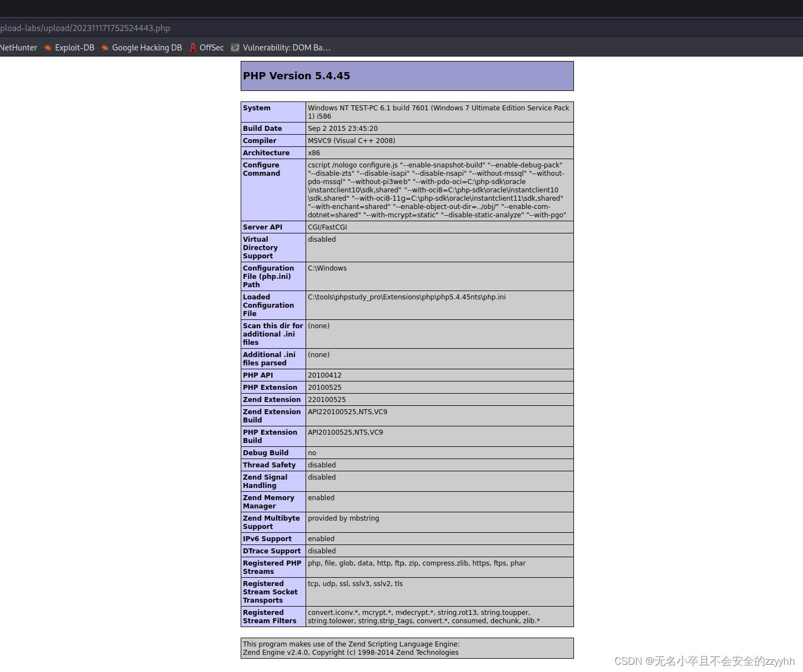Click the Compiler label
This screenshot has height=672, width=803.
pyautogui.click(x=260, y=141)
